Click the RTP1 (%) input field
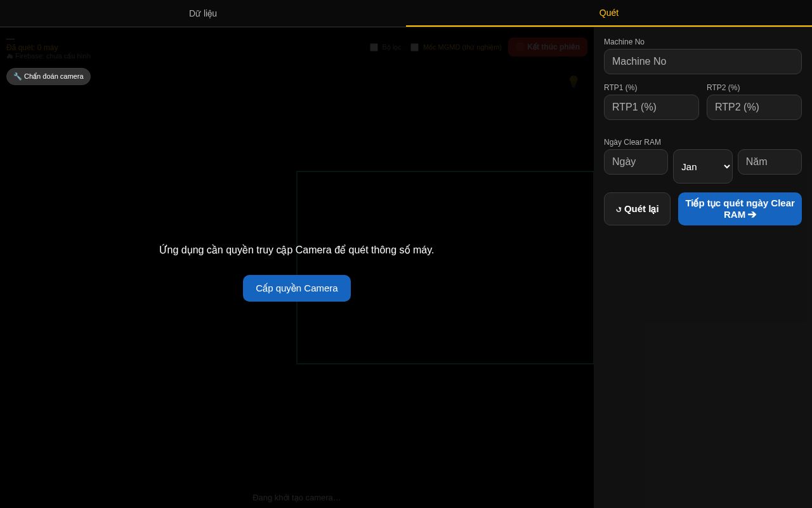 click(x=652, y=107)
